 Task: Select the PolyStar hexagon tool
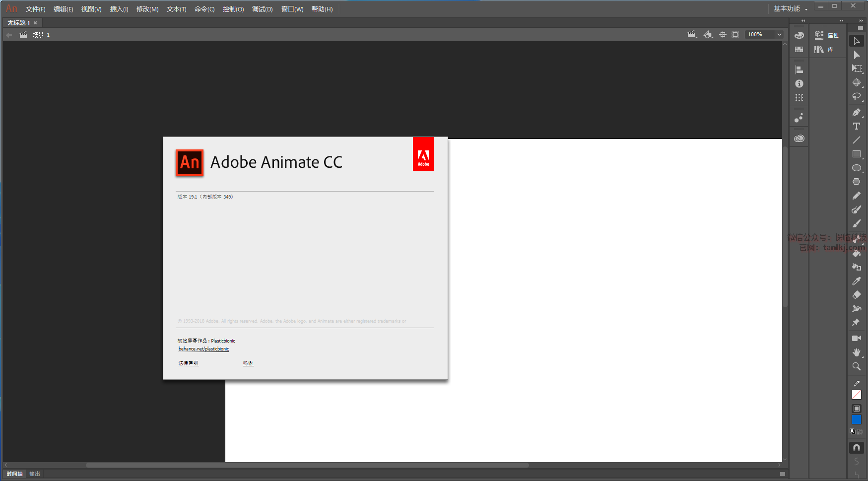coord(857,182)
